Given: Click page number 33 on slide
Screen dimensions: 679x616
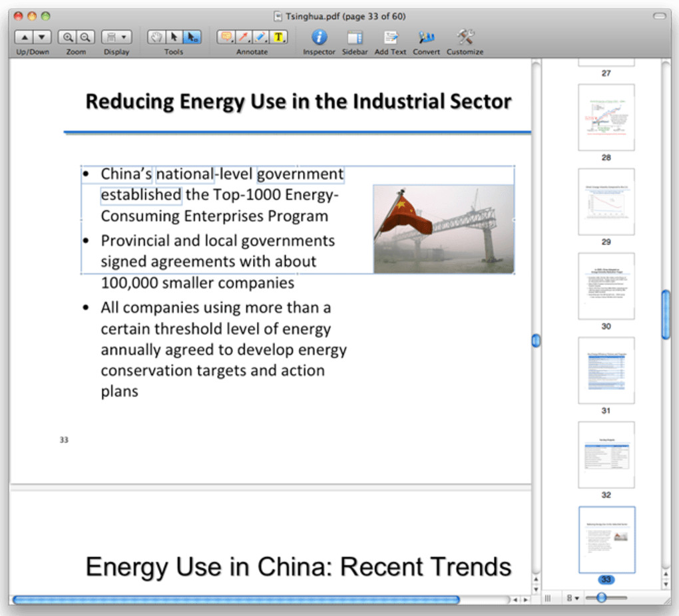Looking at the screenshot, I should 64,440.
